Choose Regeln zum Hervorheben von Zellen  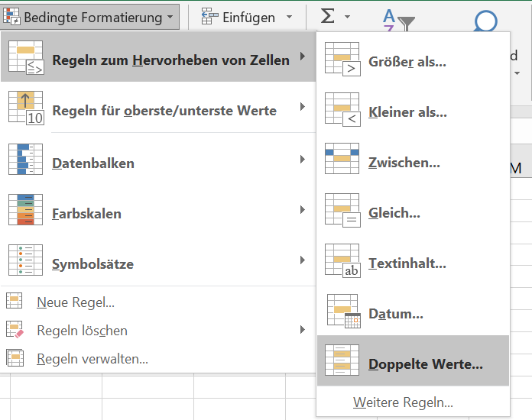pos(158,57)
